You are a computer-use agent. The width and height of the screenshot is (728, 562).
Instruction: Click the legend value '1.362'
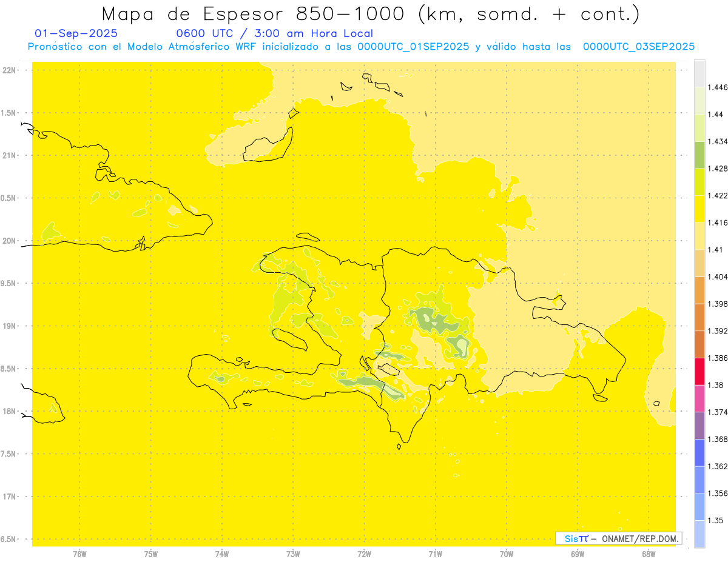(x=719, y=466)
